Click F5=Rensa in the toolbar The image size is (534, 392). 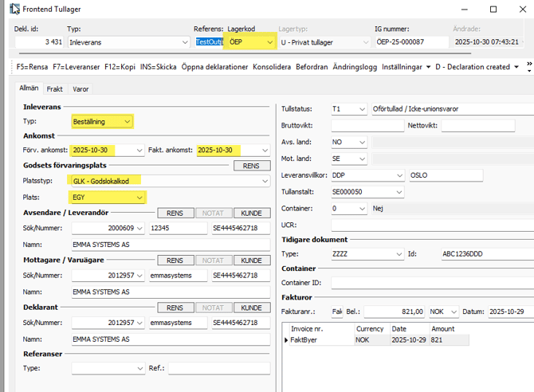tap(33, 67)
